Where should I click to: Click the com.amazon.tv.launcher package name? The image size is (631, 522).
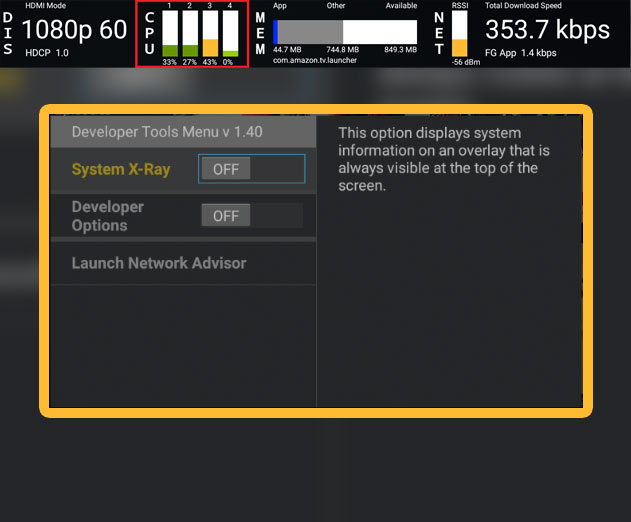(315, 60)
